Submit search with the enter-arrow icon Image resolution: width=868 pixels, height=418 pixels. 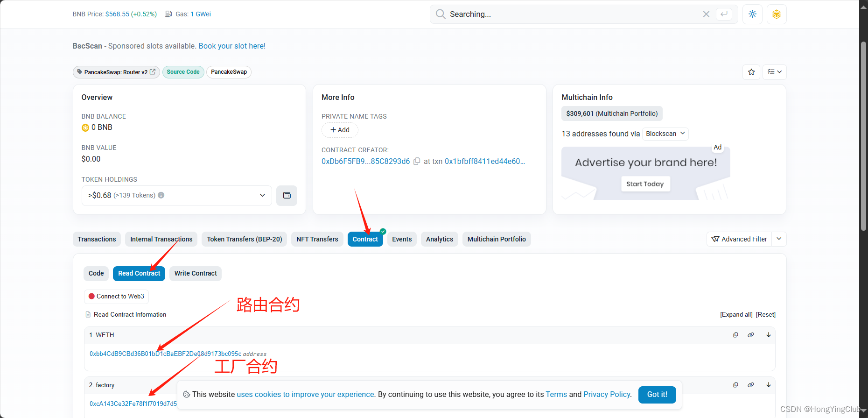pos(724,14)
